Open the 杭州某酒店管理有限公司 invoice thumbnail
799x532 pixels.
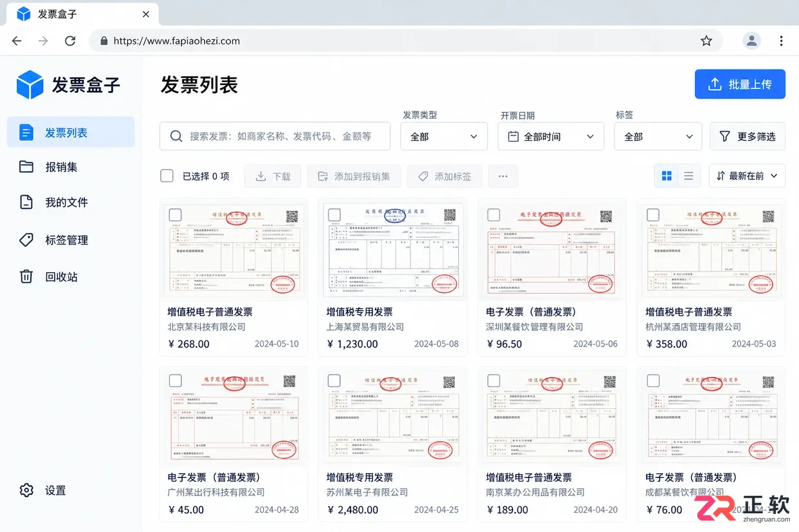[x=712, y=250]
